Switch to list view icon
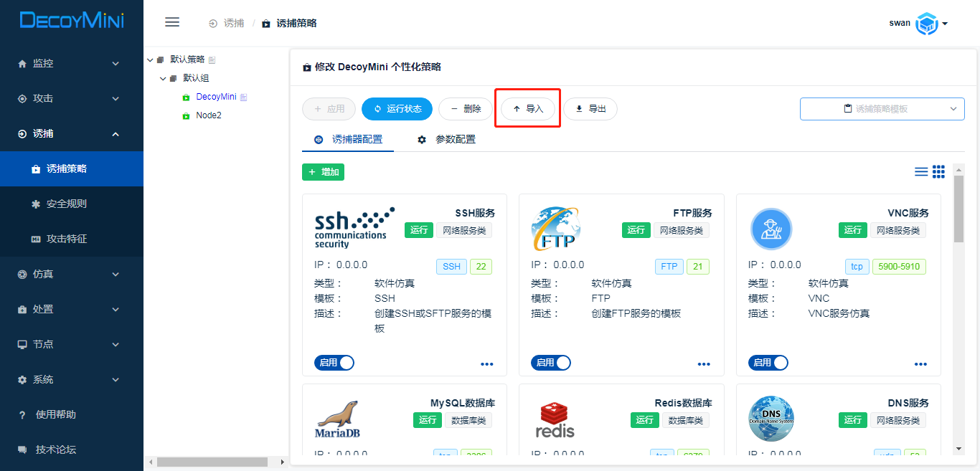This screenshot has height=471, width=980. 921,171
